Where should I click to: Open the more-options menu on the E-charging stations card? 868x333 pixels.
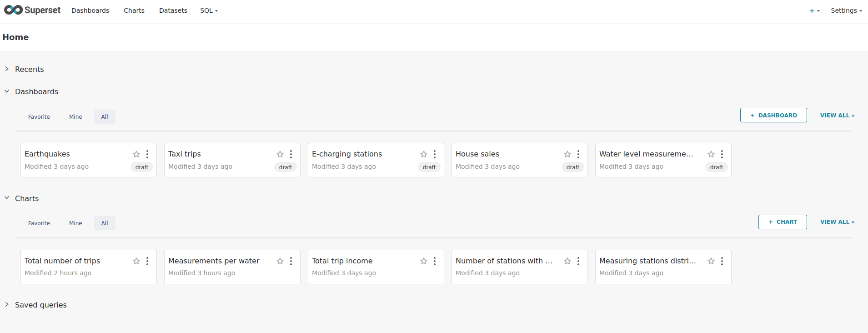tap(435, 154)
